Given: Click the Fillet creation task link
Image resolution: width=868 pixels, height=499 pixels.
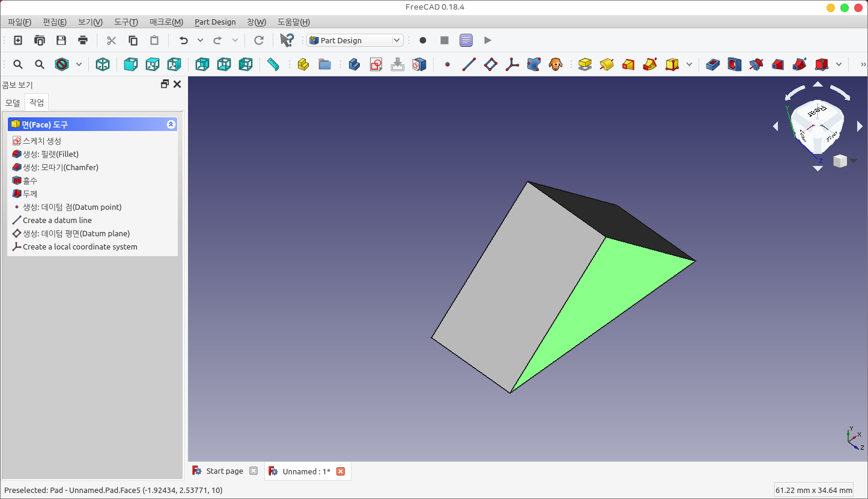Looking at the screenshot, I should pos(50,154).
